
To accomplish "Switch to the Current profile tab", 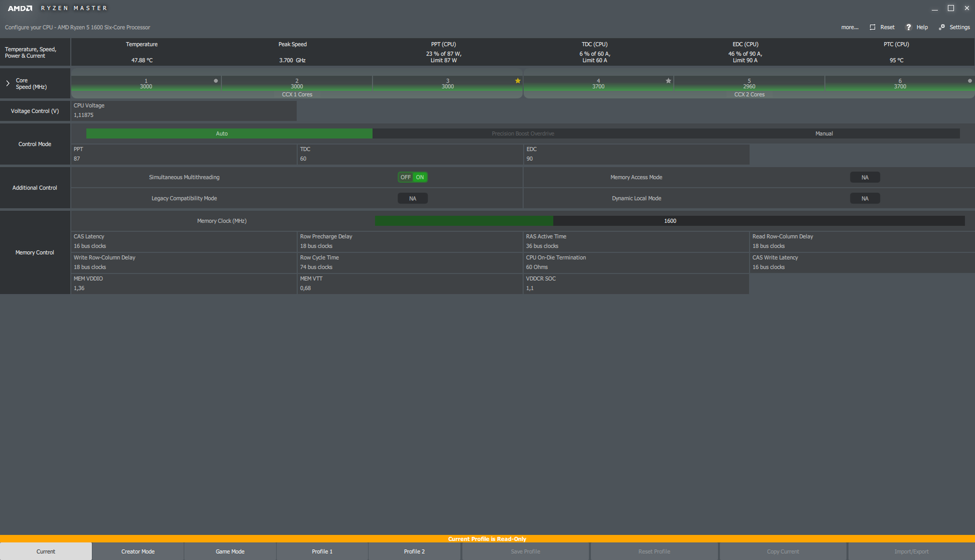I will click(46, 551).
